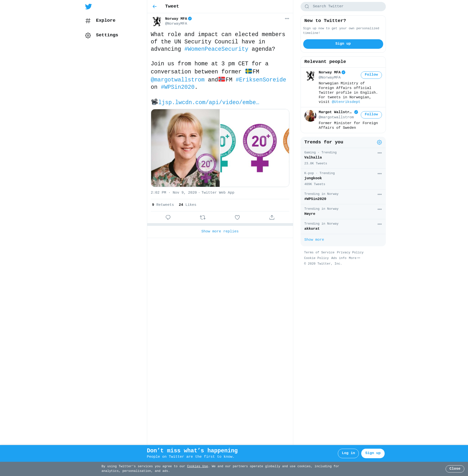Expand the footer More links menu

point(354,258)
